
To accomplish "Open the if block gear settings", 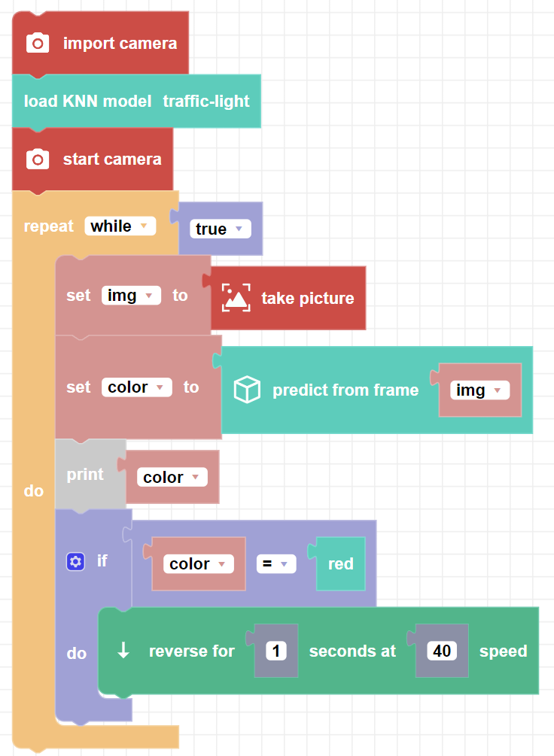I will click(x=75, y=561).
